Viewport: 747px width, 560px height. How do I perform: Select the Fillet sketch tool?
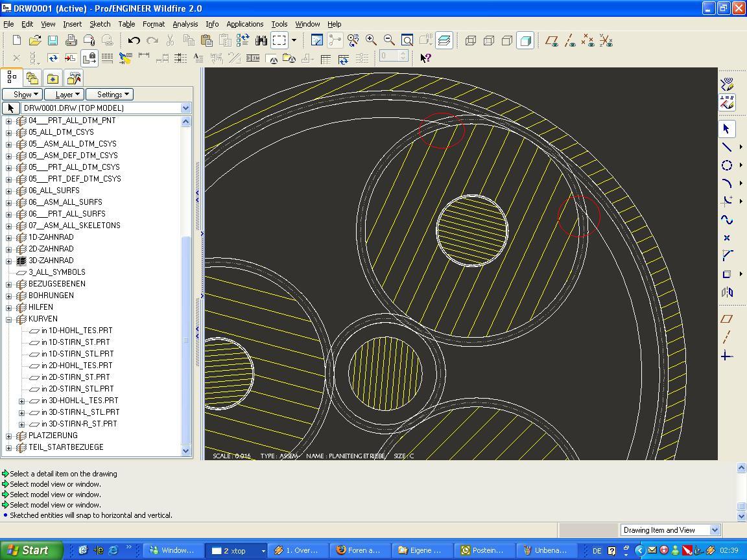point(726,202)
